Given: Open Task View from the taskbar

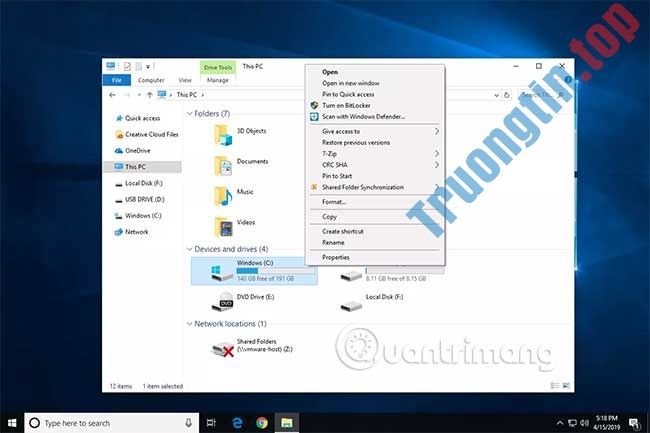Looking at the screenshot, I should point(211,423).
